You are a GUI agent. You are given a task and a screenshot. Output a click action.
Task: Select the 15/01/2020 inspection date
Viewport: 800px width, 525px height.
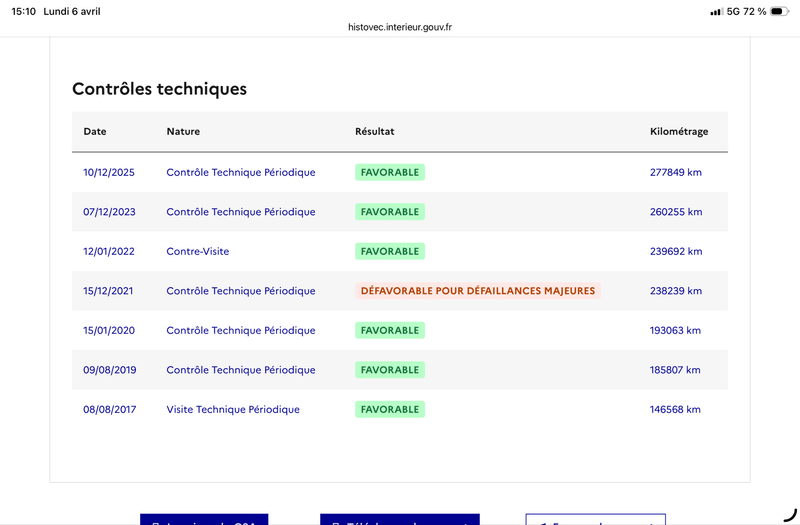(109, 330)
